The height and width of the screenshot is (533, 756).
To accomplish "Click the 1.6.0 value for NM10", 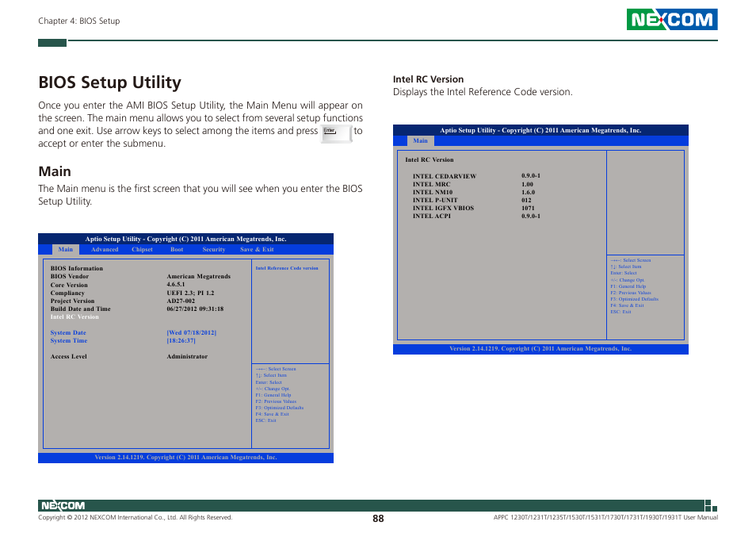I will tap(528, 192).
